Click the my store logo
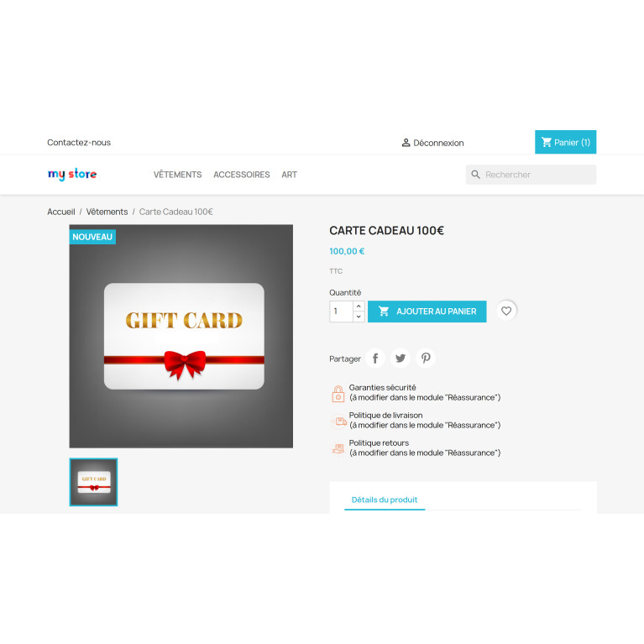644x644 pixels. pos(72,174)
